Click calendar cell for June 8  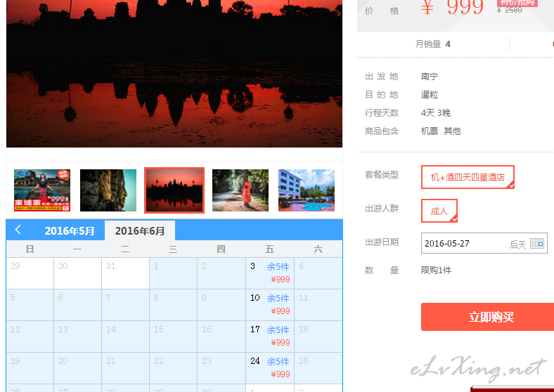173,305
